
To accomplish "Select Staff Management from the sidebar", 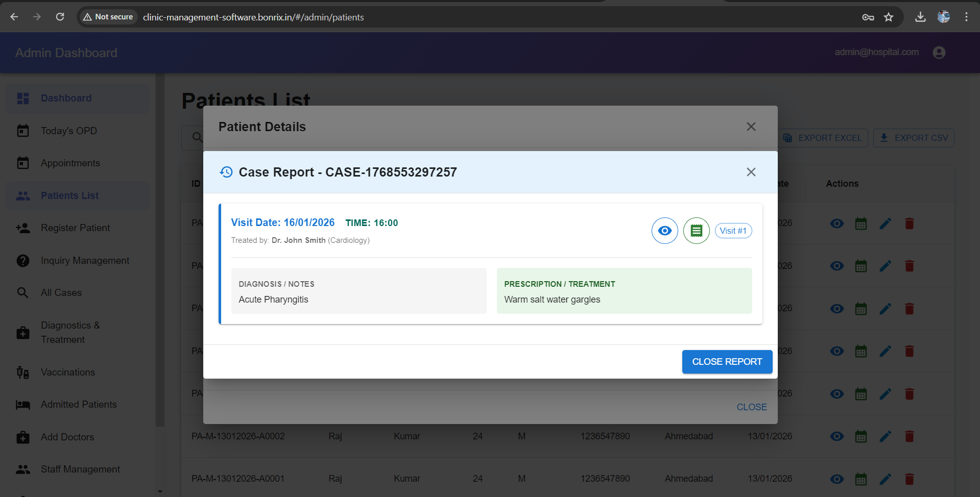I will coord(80,469).
